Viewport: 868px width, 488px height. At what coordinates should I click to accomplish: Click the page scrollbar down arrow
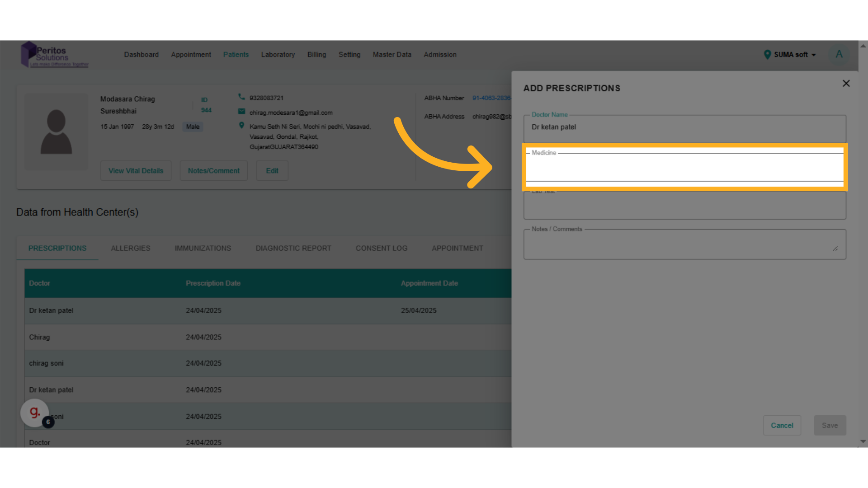click(863, 441)
